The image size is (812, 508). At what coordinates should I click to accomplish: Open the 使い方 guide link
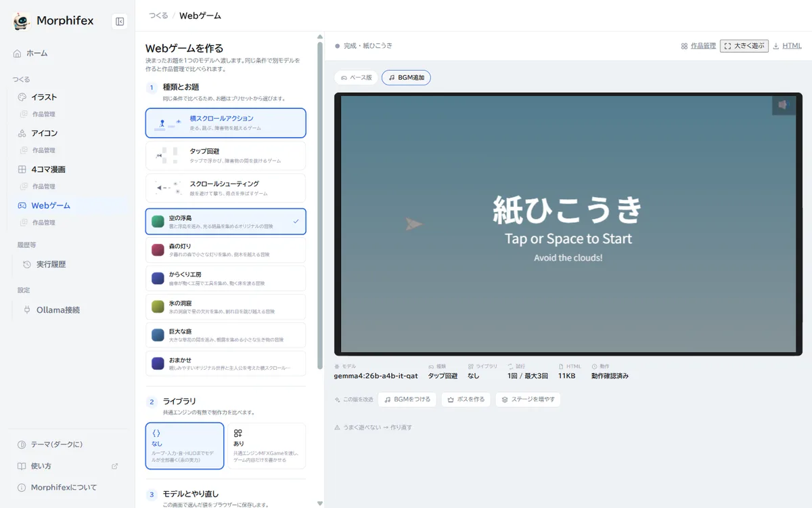(x=67, y=466)
